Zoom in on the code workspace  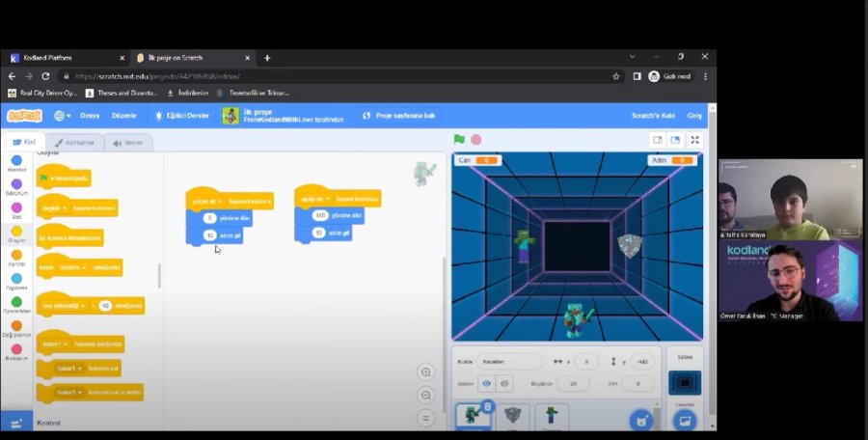[425, 372]
